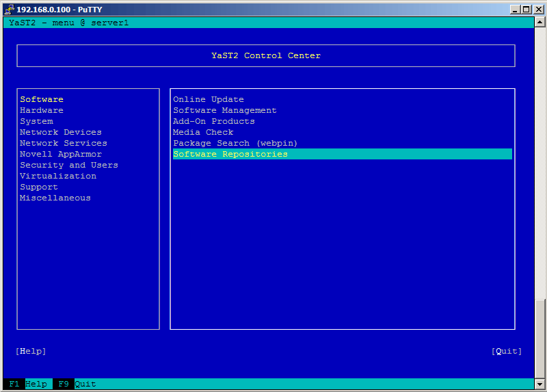Click the 'YaST2 - menu @ server1' header
Image resolution: width=547 pixels, height=392 pixels.
point(69,23)
